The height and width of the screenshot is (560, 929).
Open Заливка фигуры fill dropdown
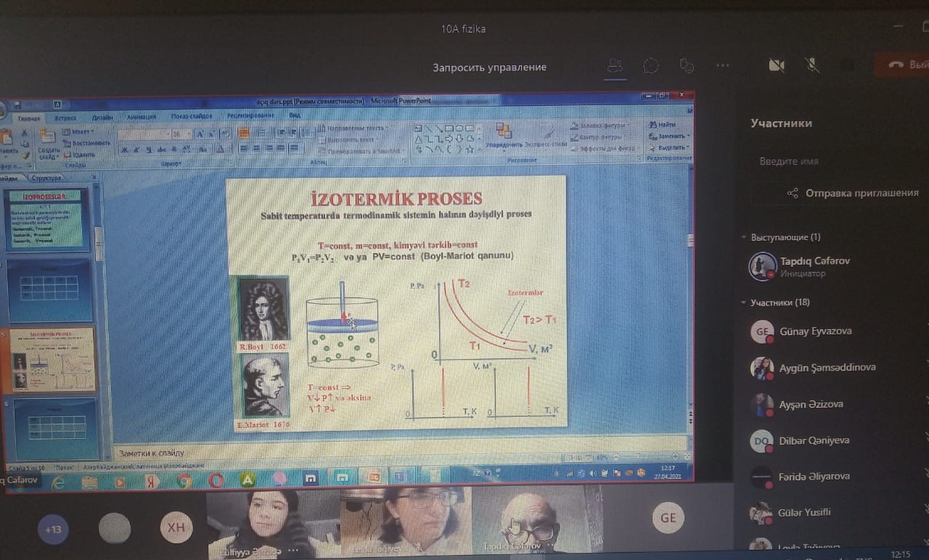(x=599, y=125)
